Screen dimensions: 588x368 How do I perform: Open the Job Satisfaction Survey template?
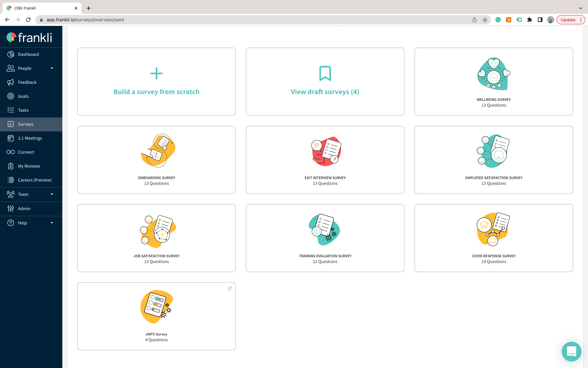click(157, 238)
